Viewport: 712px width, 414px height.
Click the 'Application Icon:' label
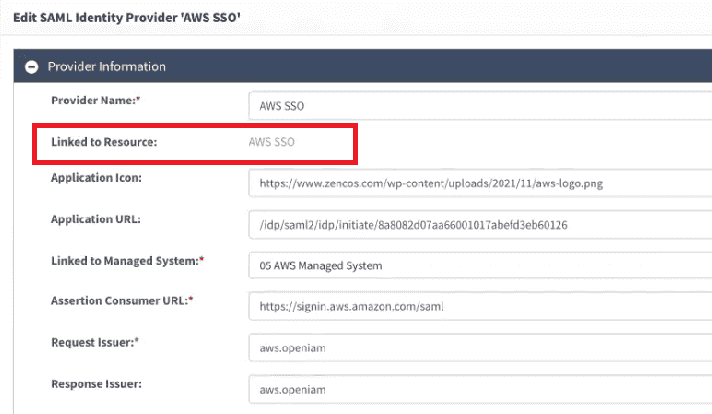(96, 178)
